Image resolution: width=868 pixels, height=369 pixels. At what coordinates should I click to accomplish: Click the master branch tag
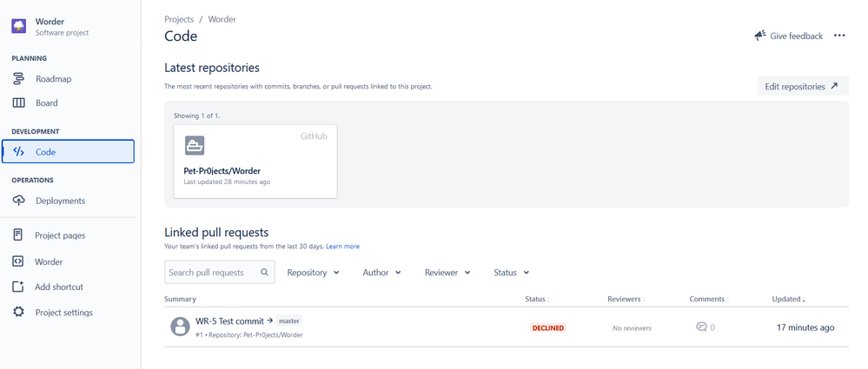point(289,321)
